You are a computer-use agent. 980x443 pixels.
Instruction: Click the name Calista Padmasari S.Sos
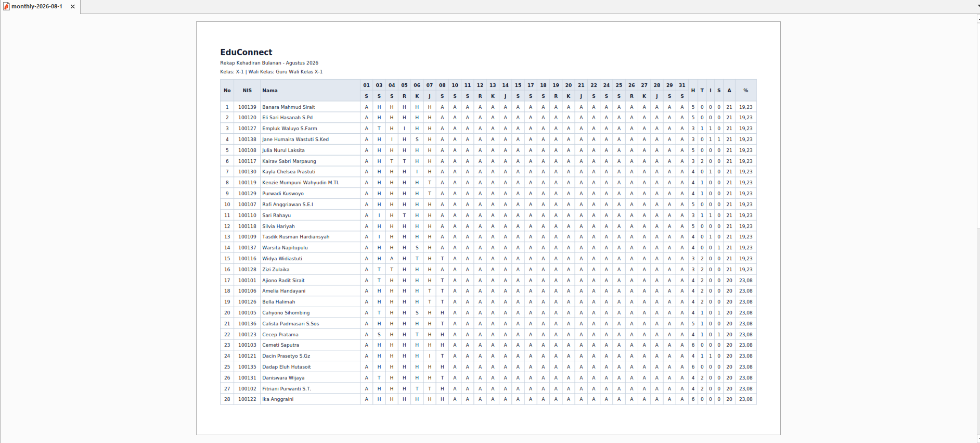pos(290,324)
